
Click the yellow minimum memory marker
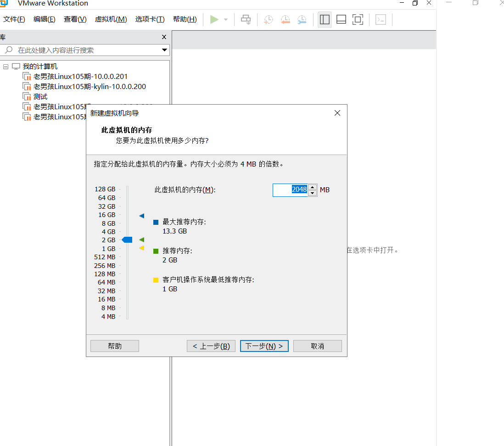pyautogui.click(x=142, y=248)
